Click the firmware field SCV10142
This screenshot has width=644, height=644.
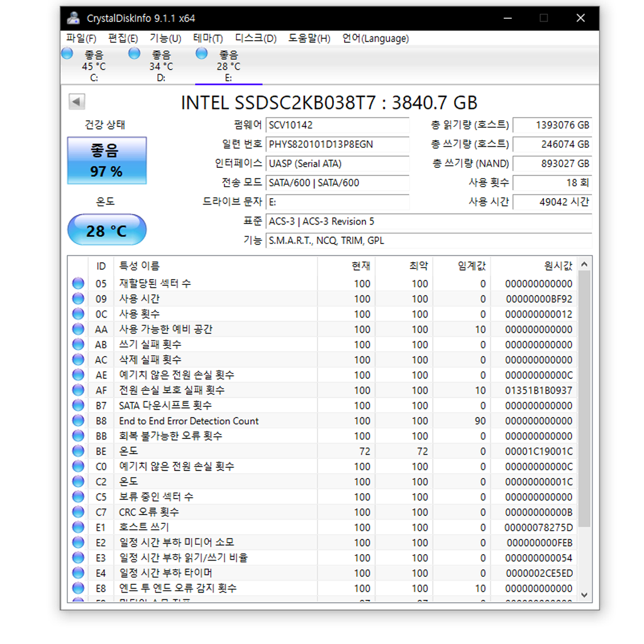(337, 125)
